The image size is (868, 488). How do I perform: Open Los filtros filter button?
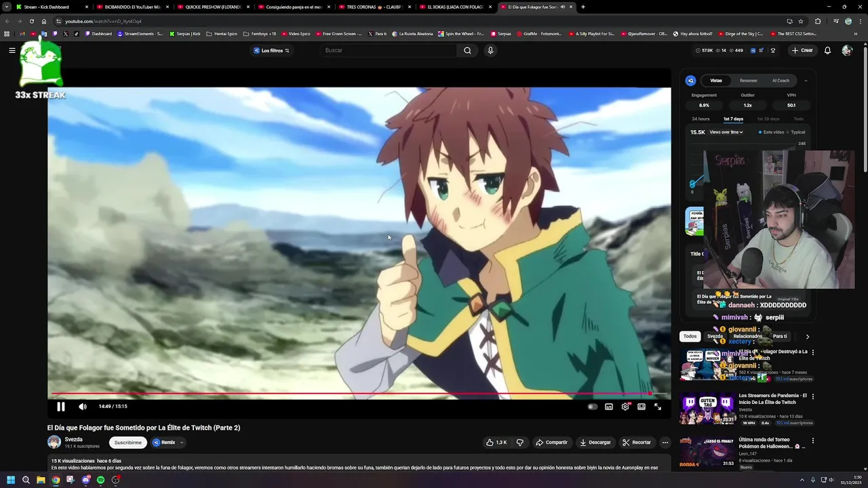click(x=271, y=51)
